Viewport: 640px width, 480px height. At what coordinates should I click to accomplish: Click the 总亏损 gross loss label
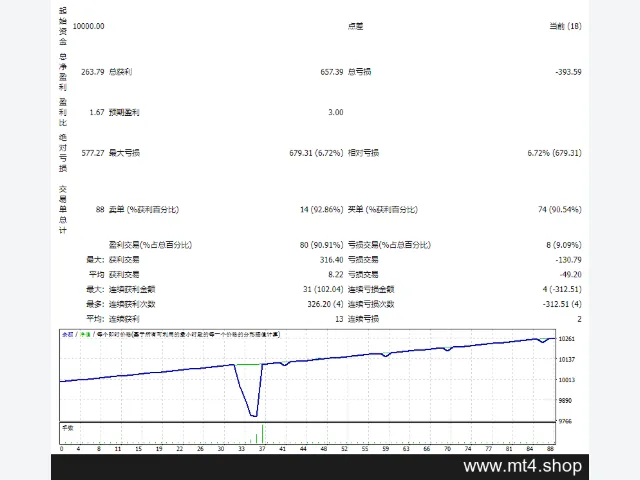tap(359, 72)
